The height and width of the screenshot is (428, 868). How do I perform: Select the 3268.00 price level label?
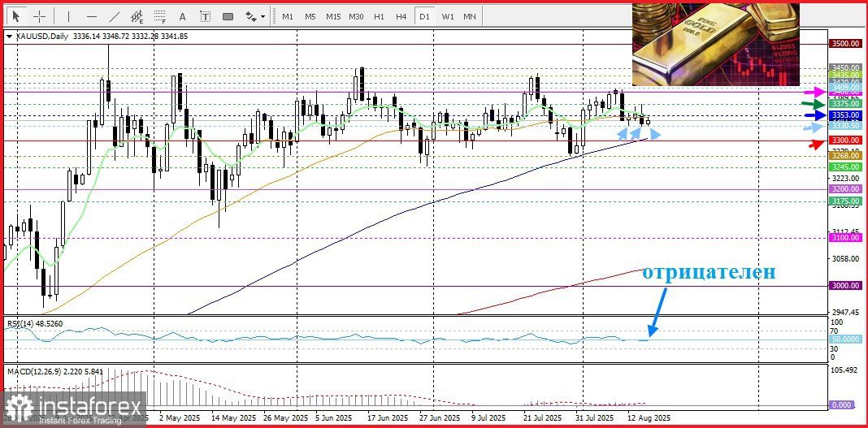pyautogui.click(x=844, y=156)
